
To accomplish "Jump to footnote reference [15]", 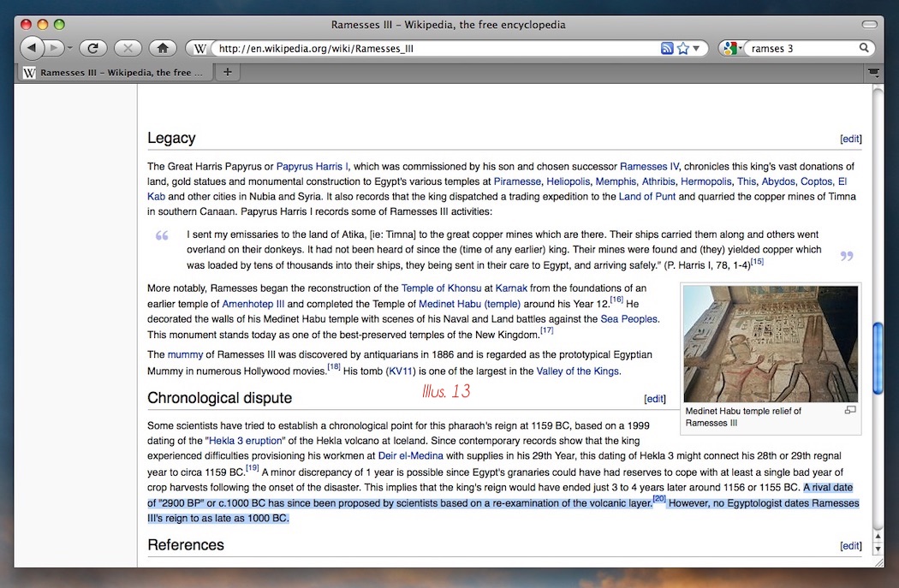I will point(757,261).
